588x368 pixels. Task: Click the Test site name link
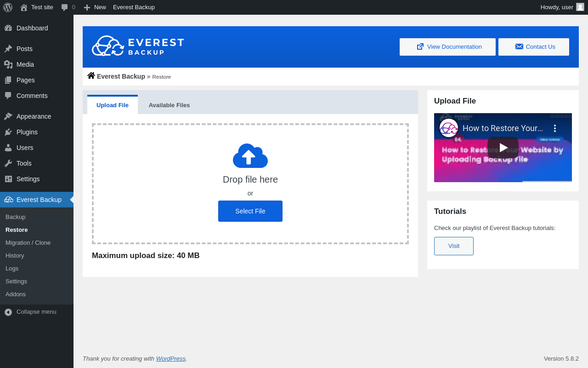42,7
